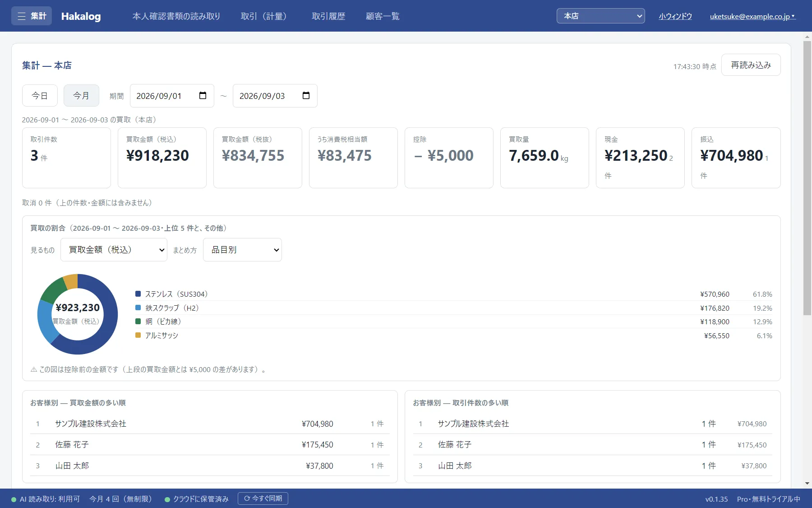
Task: Click the sync icon in 今すぐ同期
Action: tap(247, 499)
